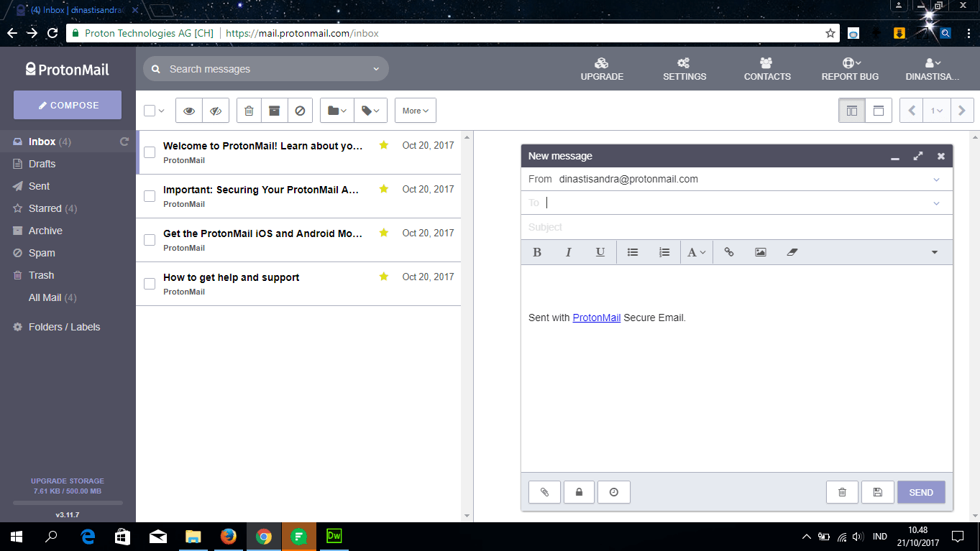Open the Important: Securing Your ProtonMail email
Viewport: 980px width, 551px height.
click(x=298, y=196)
